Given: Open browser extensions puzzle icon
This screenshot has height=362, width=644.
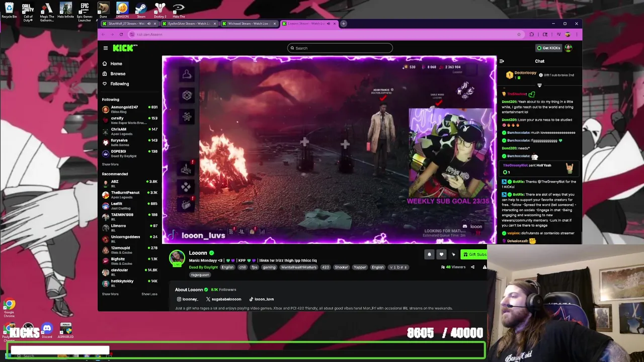Looking at the screenshot, I should click(532, 34).
